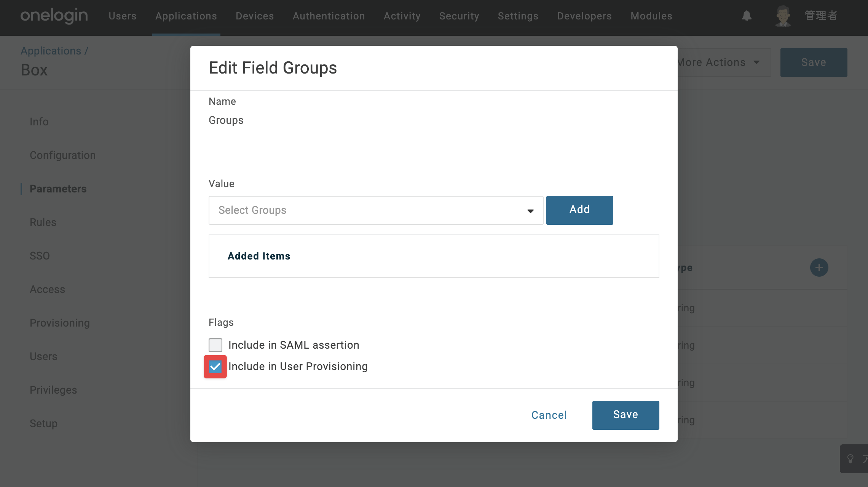The width and height of the screenshot is (868, 487).
Task: Follow the Applications breadcrumb link
Action: 51,51
